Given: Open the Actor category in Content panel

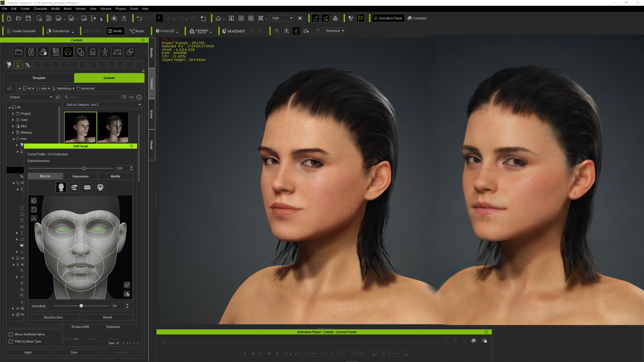Looking at the screenshot, I should pyautogui.click(x=31, y=52).
